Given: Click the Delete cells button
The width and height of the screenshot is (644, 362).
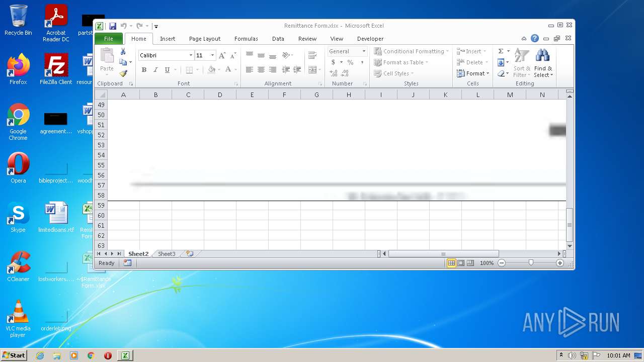Looking at the screenshot, I should tap(472, 62).
